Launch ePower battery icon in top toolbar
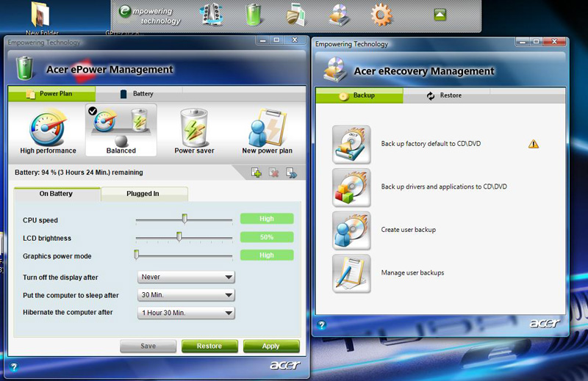 (x=254, y=15)
